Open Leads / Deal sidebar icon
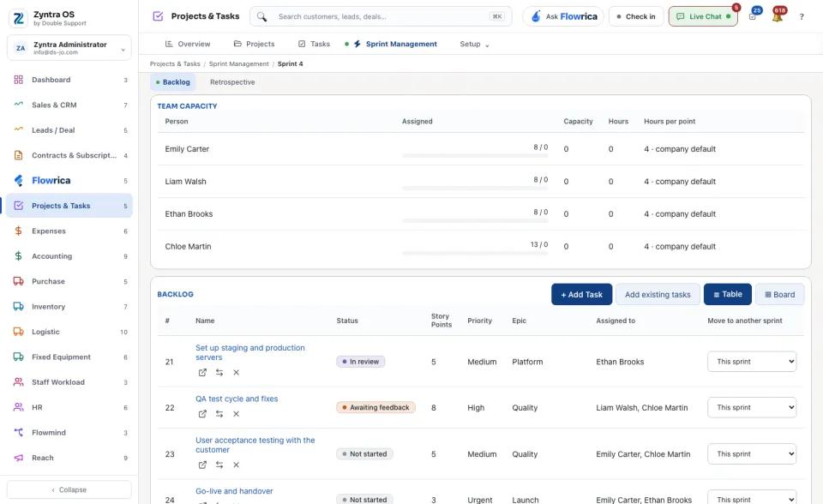The width and height of the screenshot is (823, 504). pyautogui.click(x=18, y=130)
